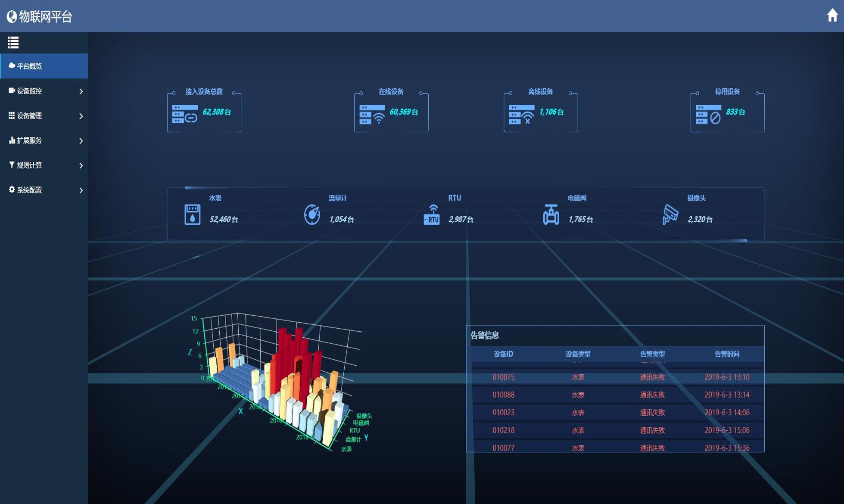The height and width of the screenshot is (504, 844).
Task: Click the online devices wifi server icon
Action: [x=372, y=114]
